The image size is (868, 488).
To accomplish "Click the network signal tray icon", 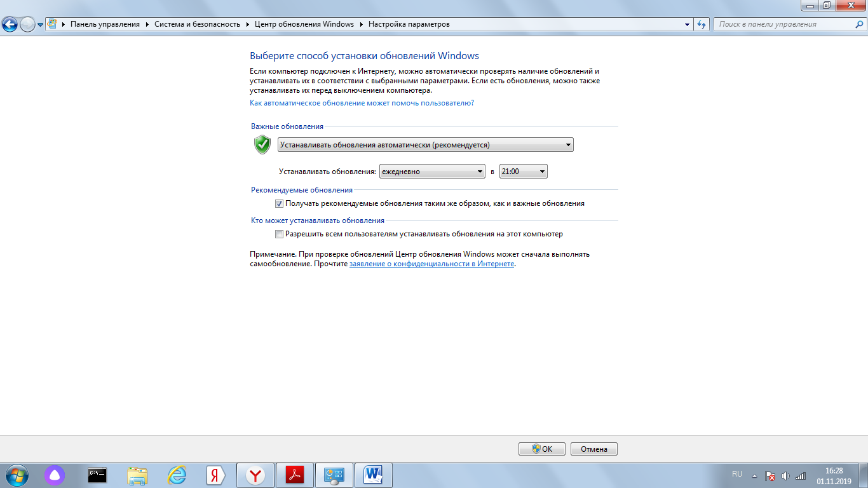I will coord(801,475).
